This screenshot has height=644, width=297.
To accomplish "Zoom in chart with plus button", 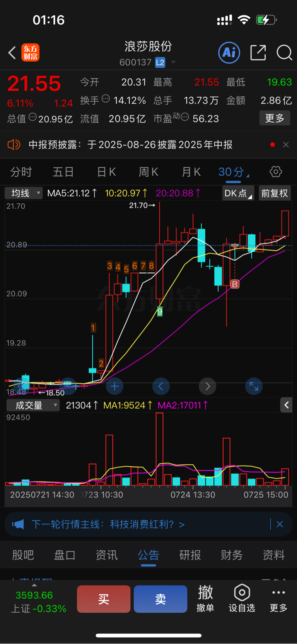I will coord(114,386).
